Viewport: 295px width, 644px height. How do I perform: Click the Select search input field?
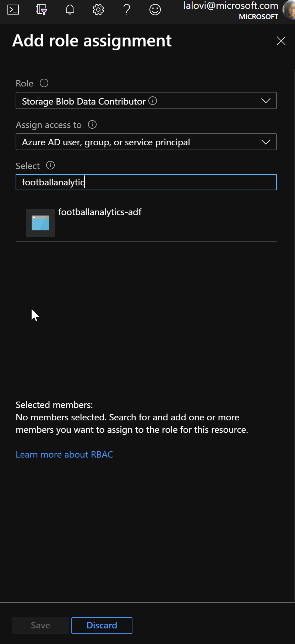[x=146, y=182]
